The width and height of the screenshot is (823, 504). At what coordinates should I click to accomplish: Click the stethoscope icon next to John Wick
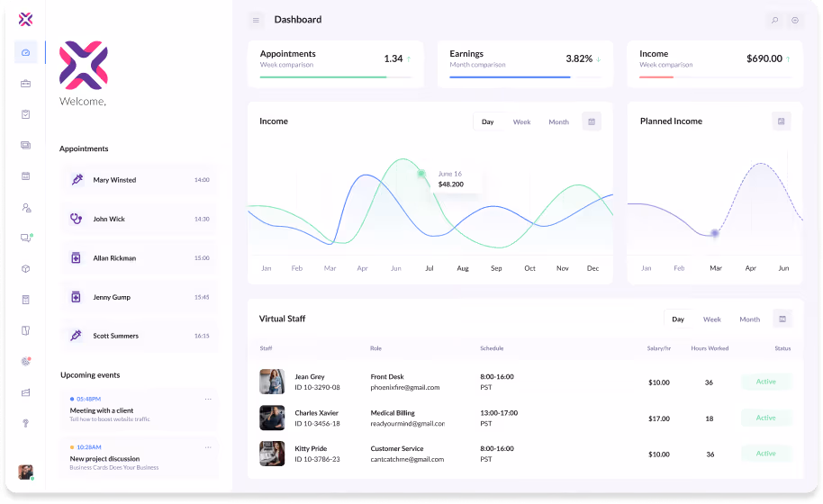coord(77,219)
